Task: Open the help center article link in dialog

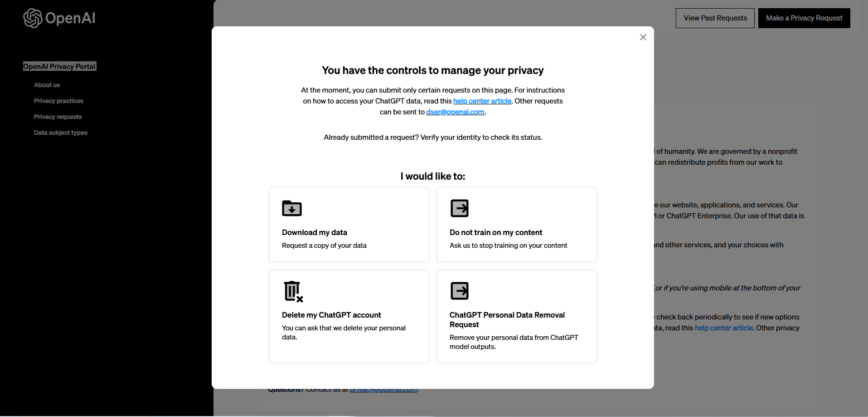Action: tap(482, 101)
